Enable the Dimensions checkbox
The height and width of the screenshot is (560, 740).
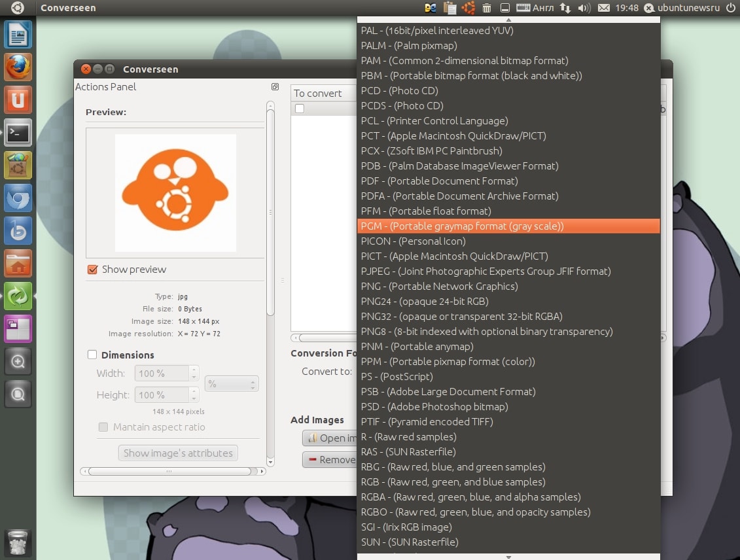coord(92,355)
